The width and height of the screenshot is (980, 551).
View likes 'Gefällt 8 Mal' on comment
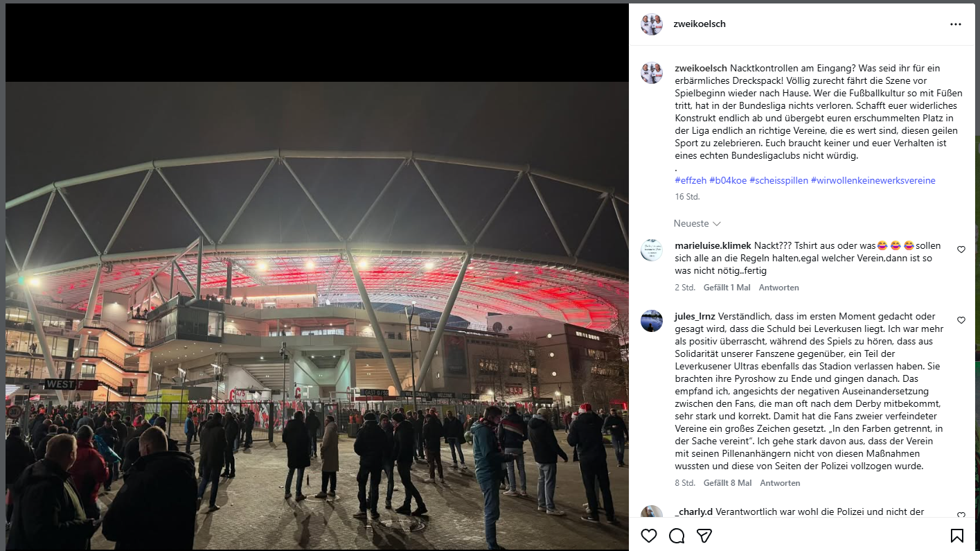tap(727, 483)
